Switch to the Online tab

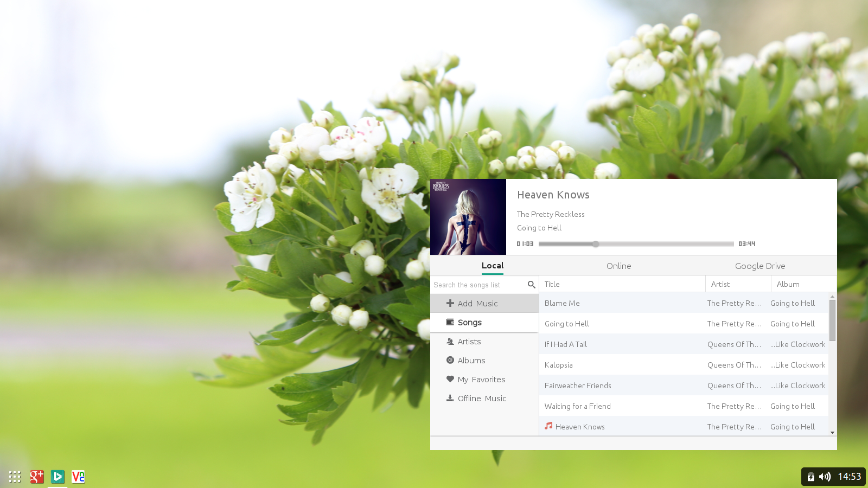619,266
